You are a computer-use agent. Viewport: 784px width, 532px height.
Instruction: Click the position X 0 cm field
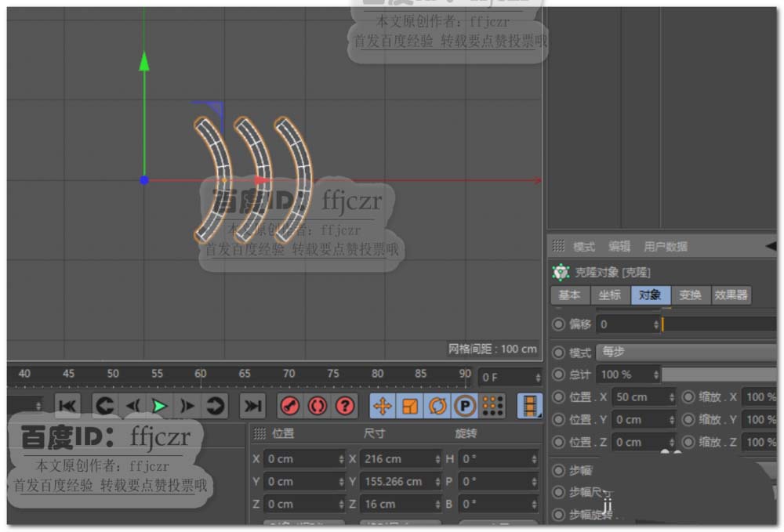click(304, 459)
